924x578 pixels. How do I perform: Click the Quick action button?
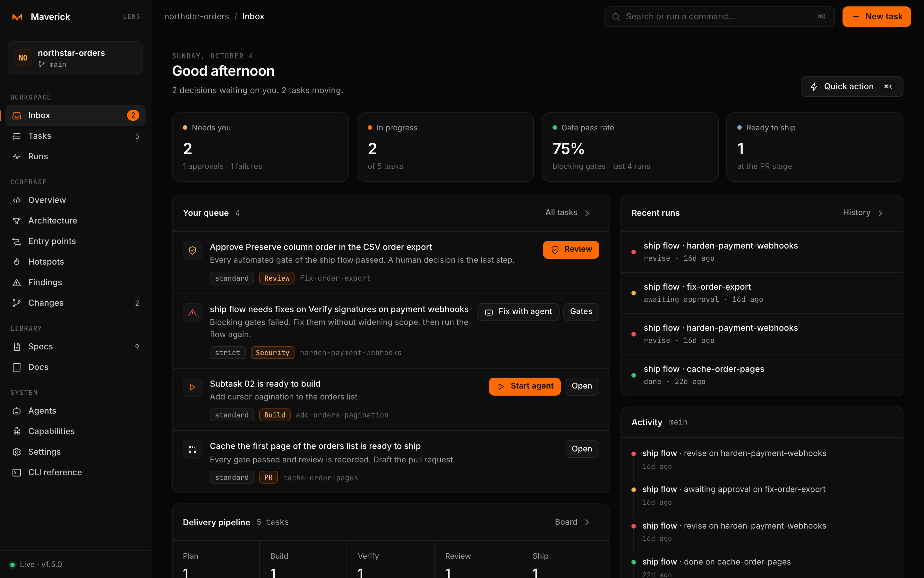(x=851, y=87)
